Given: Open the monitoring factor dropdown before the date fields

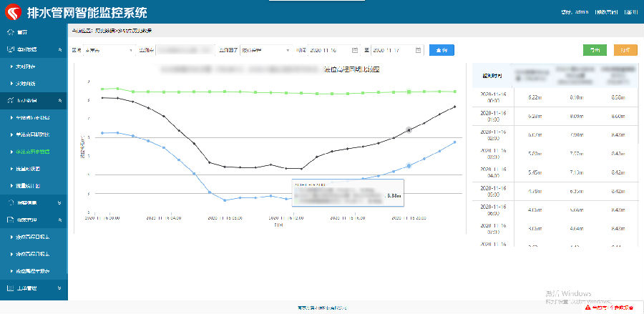Looking at the screenshot, I should click(x=266, y=50).
